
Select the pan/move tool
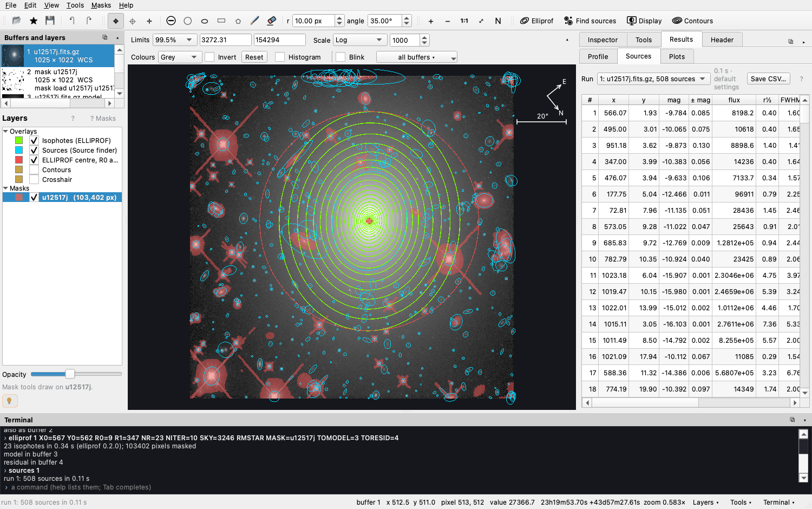(115, 21)
